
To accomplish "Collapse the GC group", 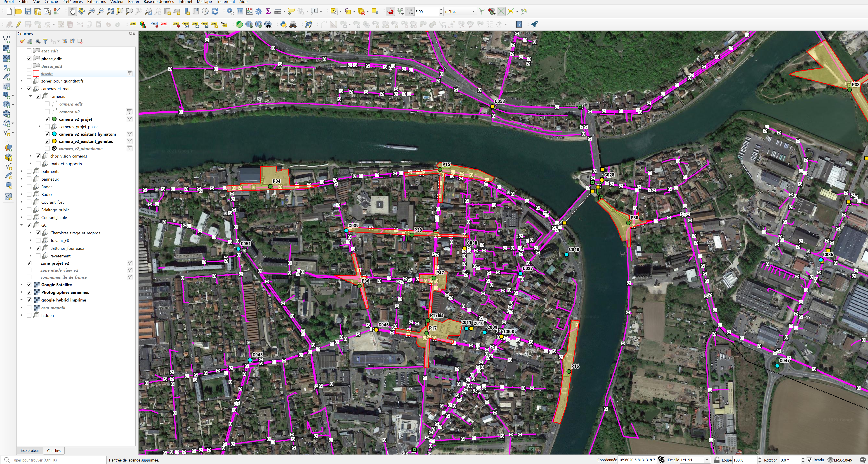I will [21, 225].
